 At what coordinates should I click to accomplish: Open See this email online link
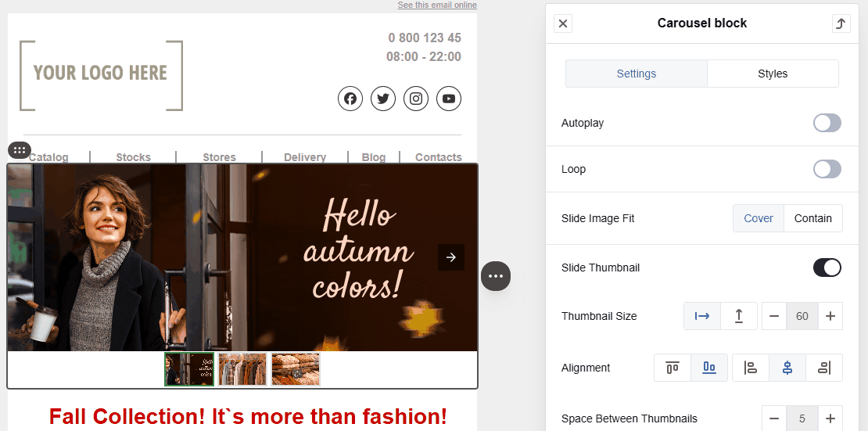[x=437, y=5]
